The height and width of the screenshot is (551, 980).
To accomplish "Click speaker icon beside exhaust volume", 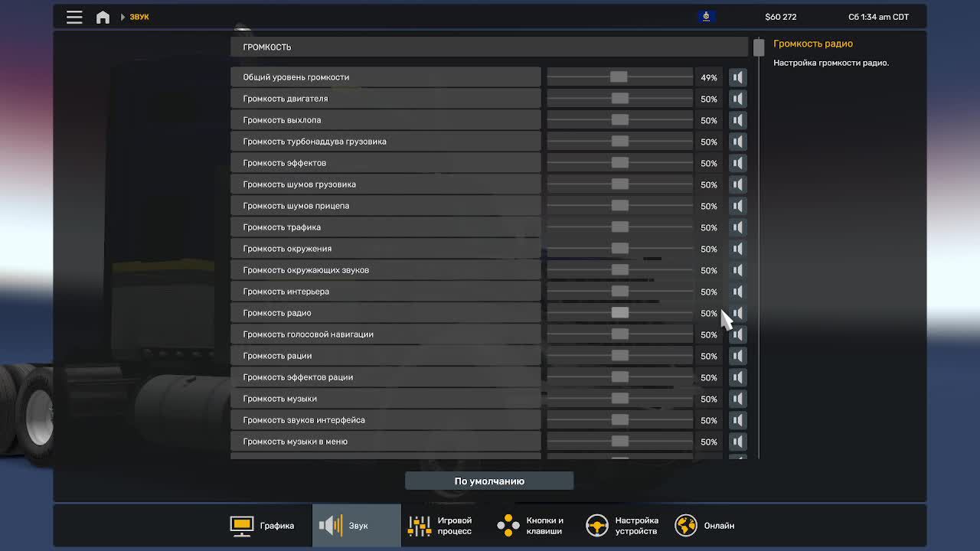I will click(737, 120).
